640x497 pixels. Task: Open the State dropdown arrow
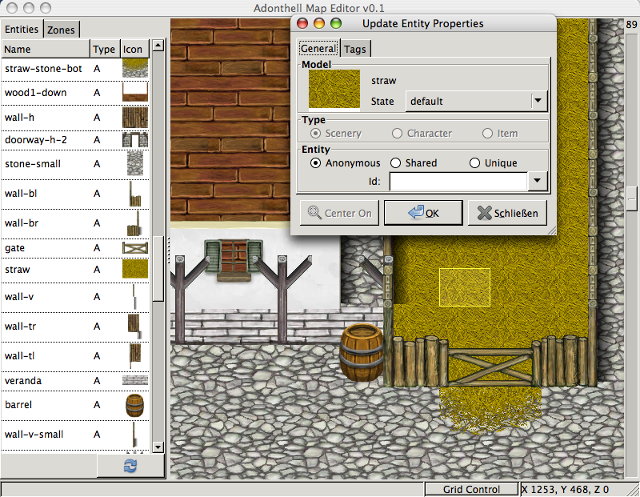coord(538,101)
